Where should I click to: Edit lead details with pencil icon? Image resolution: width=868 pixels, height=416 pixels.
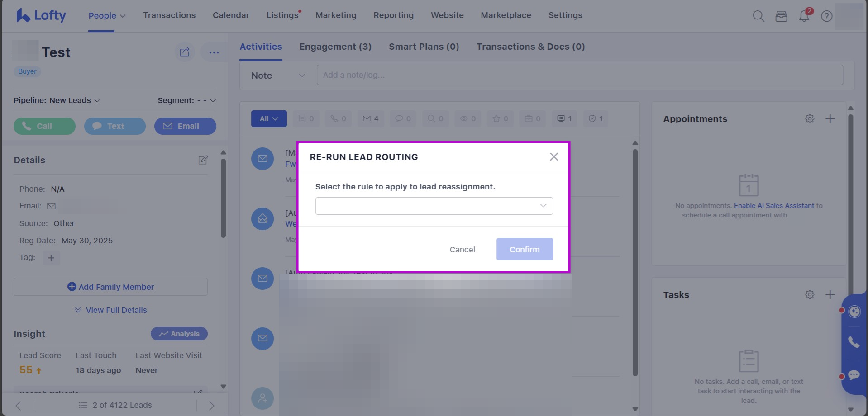pyautogui.click(x=203, y=160)
